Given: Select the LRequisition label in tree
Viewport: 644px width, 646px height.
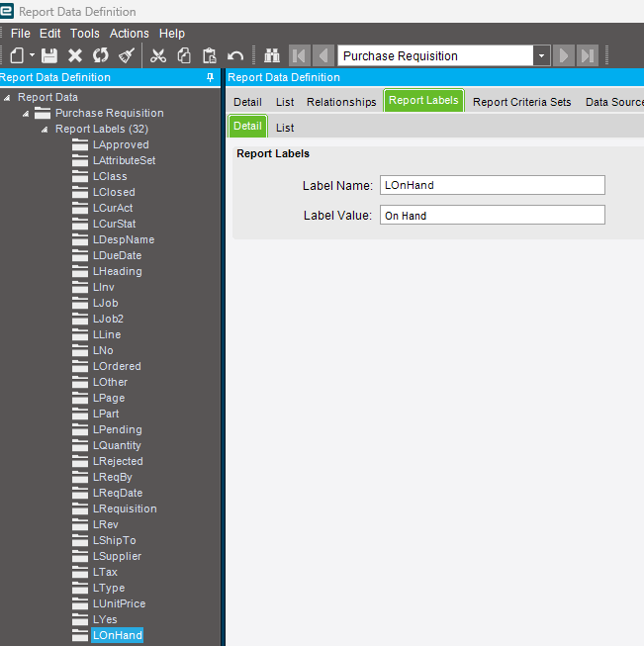Looking at the screenshot, I should click(x=125, y=508).
